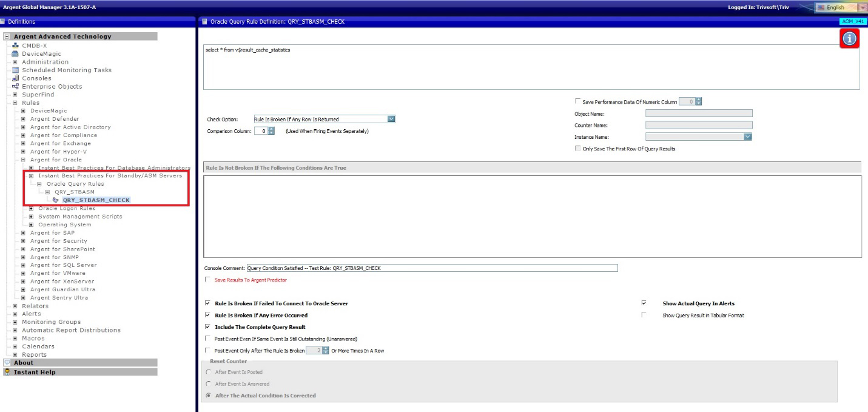Click the blue information icon
The width and height of the screenshot is (868, 412).
(x=849, y=38)
